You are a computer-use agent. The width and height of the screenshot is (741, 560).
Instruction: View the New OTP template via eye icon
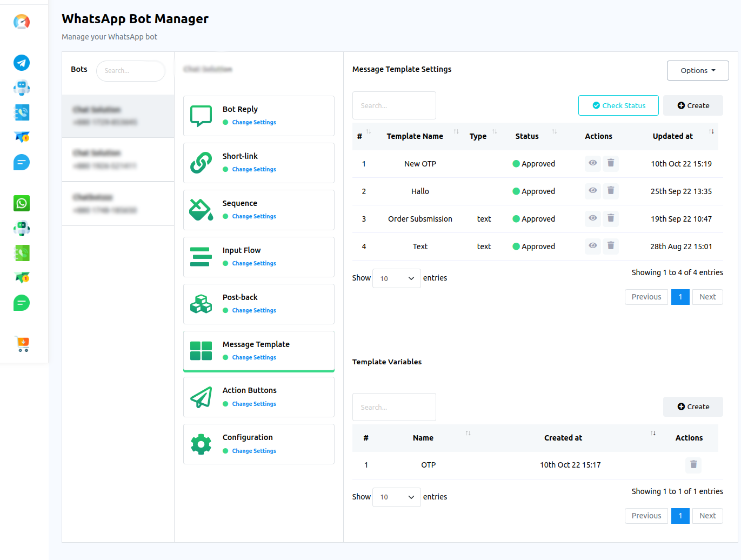[x=592, y=163]
